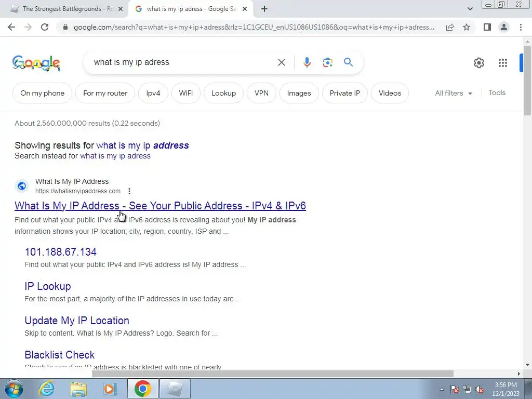This screenshot has width=532, height=399.
Task: Open Windows Media Player from taskbar
Action: (x=110, y=389)
